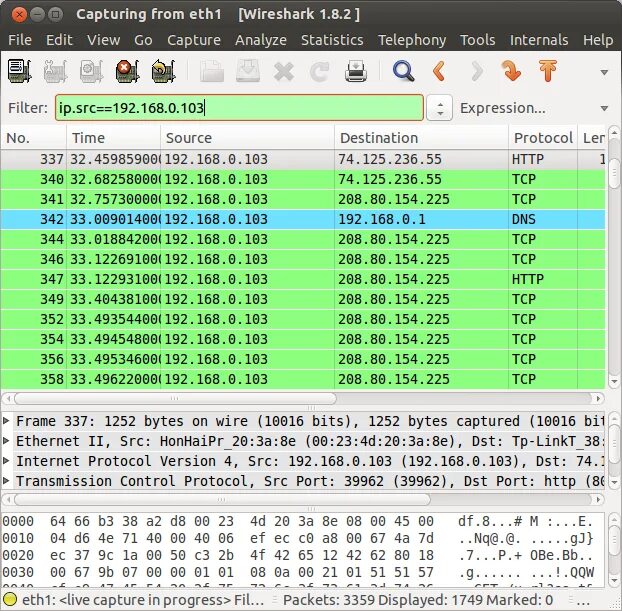Expand the Internet Protocol Version 4 row
The image size is (622, 611).
(6, 460)
